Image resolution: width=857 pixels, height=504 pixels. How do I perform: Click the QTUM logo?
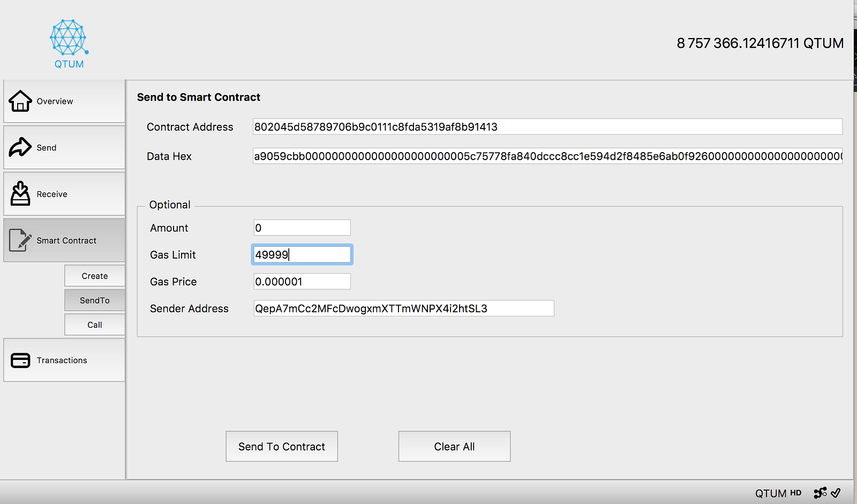click(69, 44)
